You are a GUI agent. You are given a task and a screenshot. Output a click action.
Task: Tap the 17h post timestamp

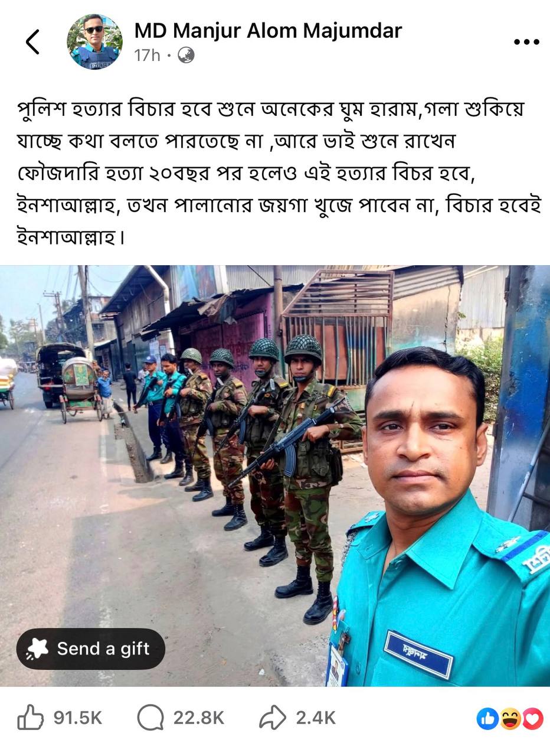click(x=147, y=56)
